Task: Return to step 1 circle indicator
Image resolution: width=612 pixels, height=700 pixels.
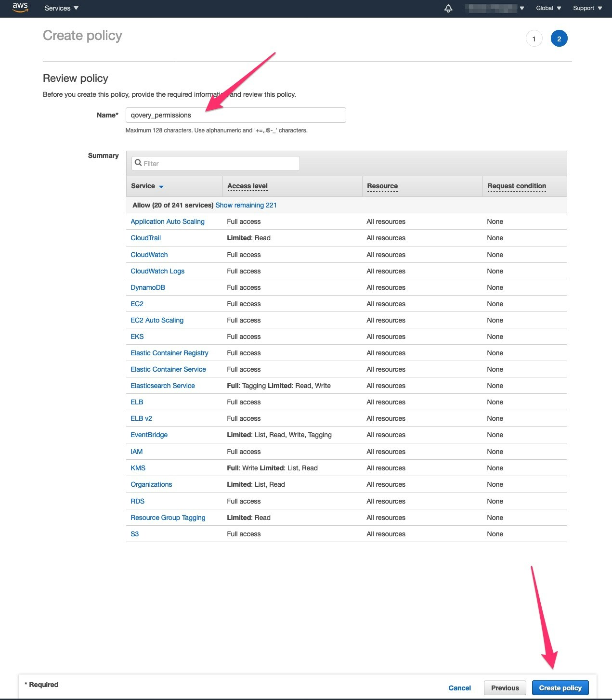Action: click(534, 38)
